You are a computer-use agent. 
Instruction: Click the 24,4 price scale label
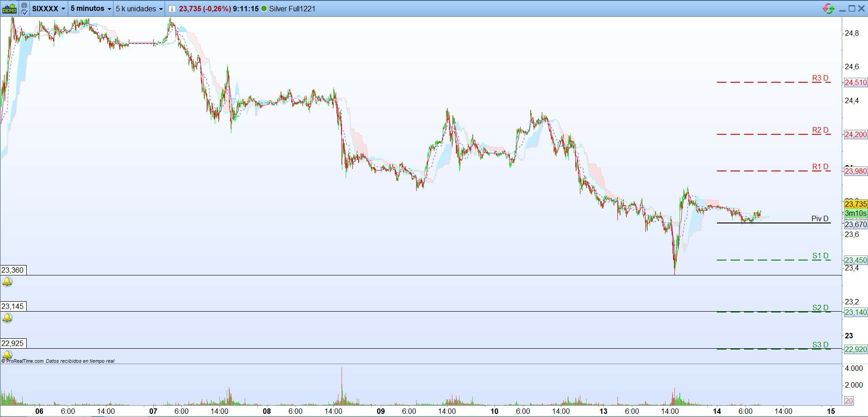852,100
